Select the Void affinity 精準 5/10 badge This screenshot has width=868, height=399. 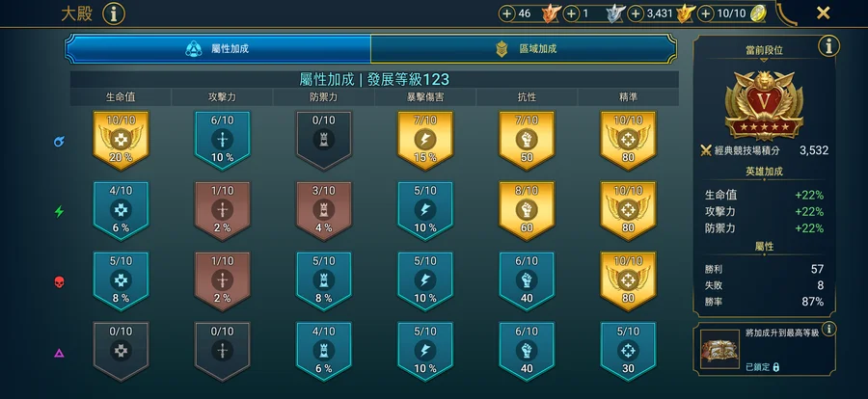[x=628, y=352]
